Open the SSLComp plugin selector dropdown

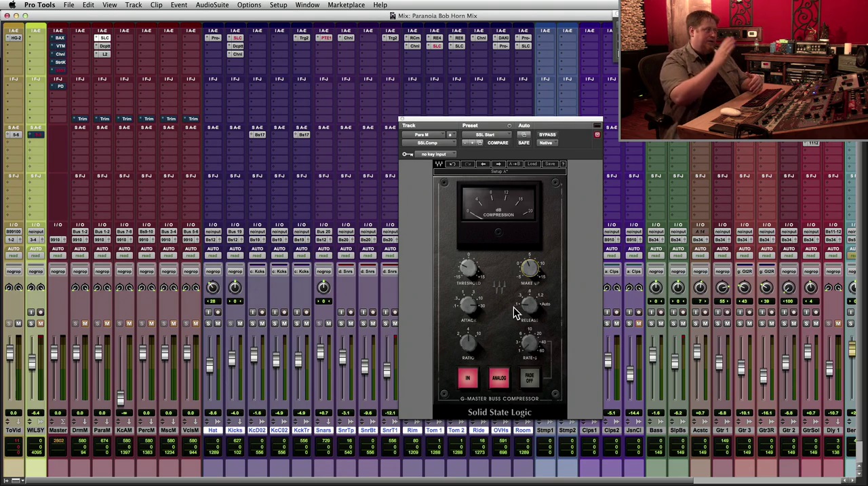click(429, 143)
